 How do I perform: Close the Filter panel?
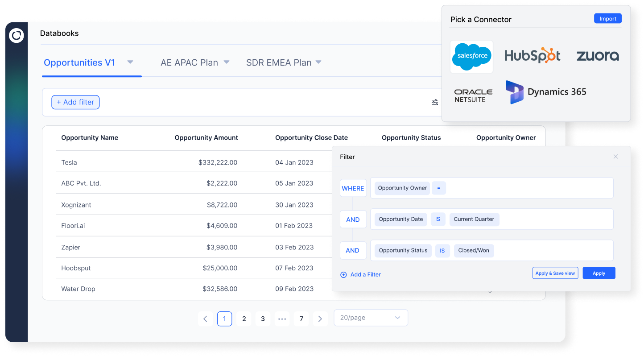click(x=615, y=157)
